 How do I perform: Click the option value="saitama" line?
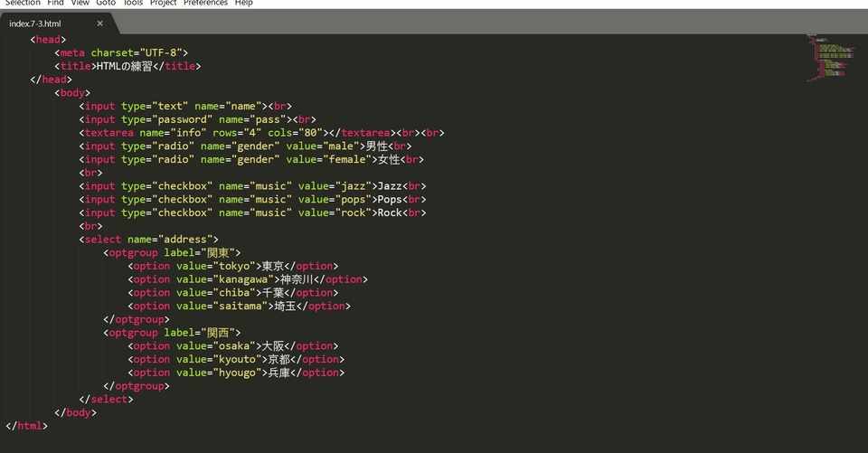[x=239, y=306]
